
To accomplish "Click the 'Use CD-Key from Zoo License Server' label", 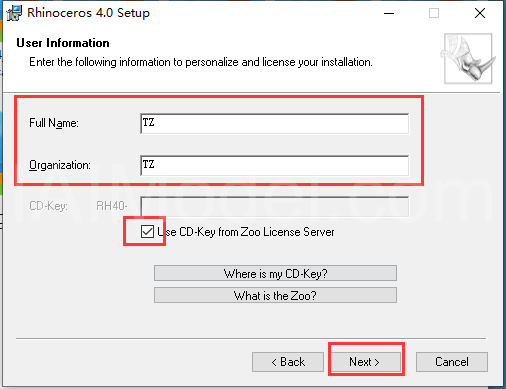I will tap(246, 232).
